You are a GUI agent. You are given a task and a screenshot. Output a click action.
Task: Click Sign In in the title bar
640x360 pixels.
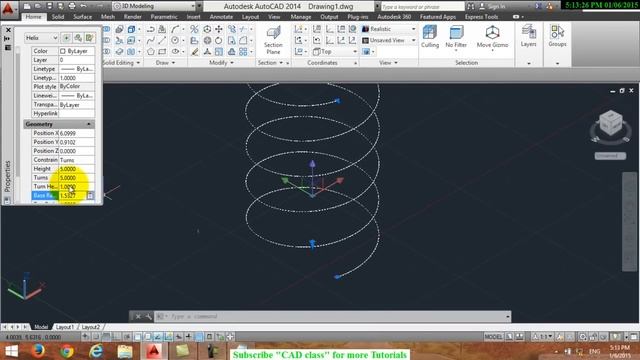492,7
